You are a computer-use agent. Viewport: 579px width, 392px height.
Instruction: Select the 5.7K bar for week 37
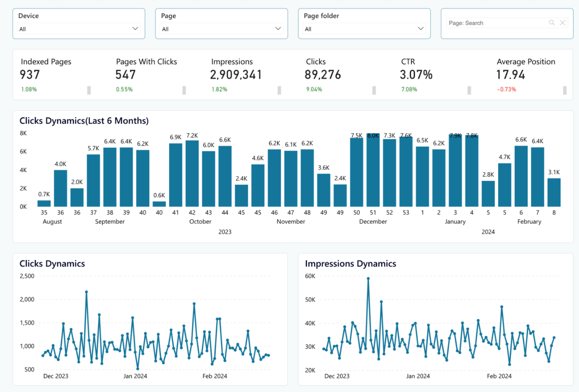[x=93, y=180]
